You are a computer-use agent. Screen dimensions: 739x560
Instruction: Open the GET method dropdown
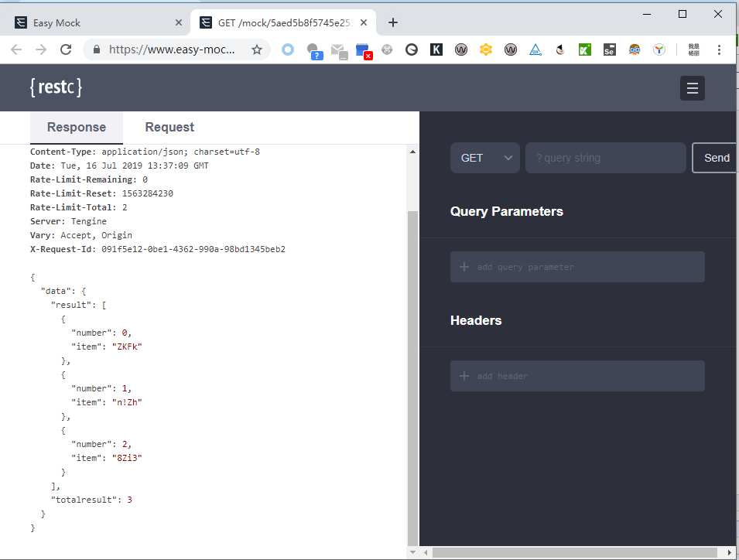click(485, 158)
